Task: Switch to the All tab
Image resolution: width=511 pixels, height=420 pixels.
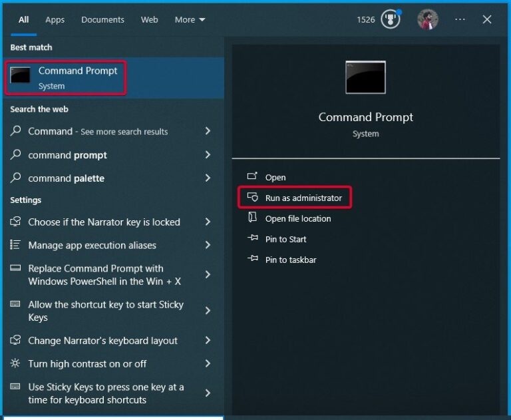Action: click(23, 20)
